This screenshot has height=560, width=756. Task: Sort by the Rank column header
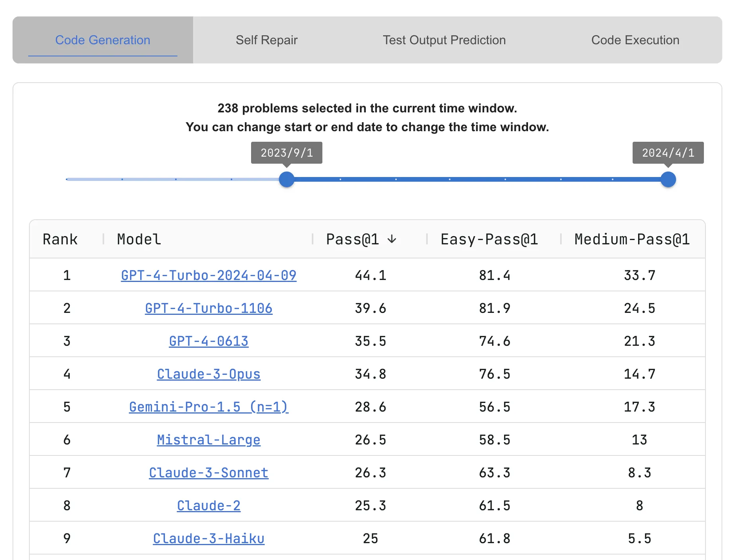(60, 239)
